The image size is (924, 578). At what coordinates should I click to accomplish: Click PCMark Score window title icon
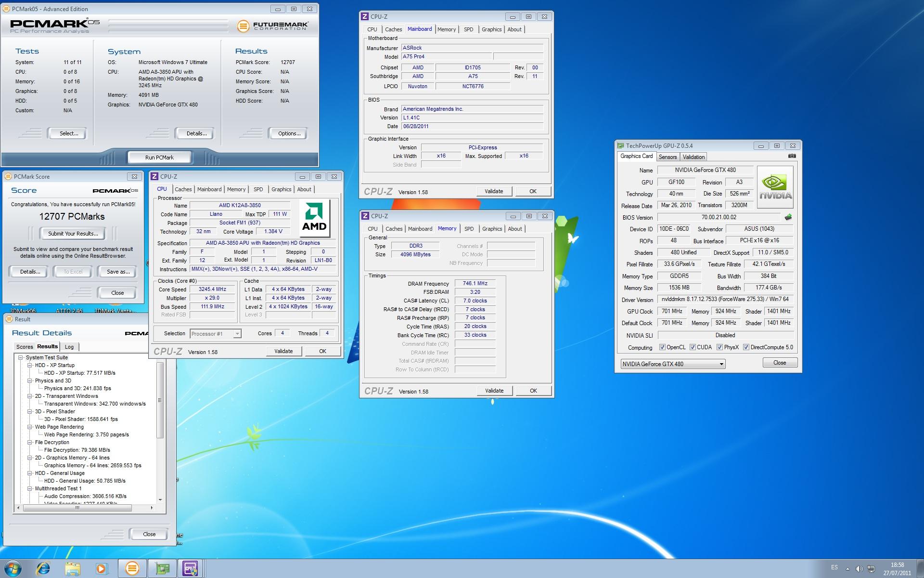[8, 176]
